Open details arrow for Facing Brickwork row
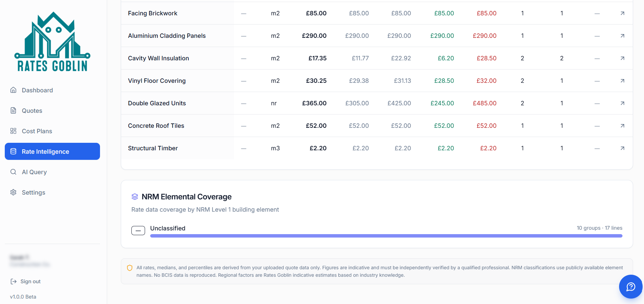This screenshot has width=644, height=304. click(x=622, y=13)
